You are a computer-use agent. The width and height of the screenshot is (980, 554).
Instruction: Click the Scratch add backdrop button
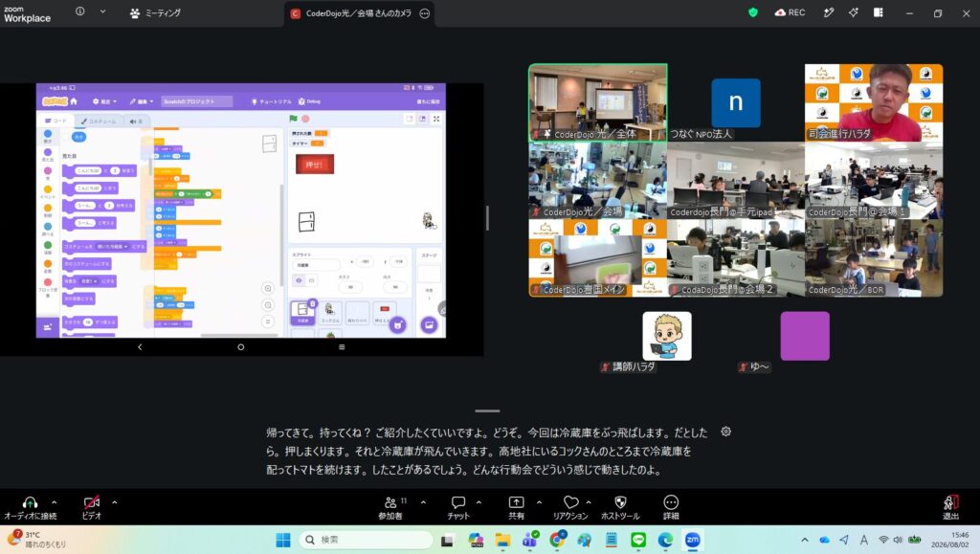pos(429,324)
